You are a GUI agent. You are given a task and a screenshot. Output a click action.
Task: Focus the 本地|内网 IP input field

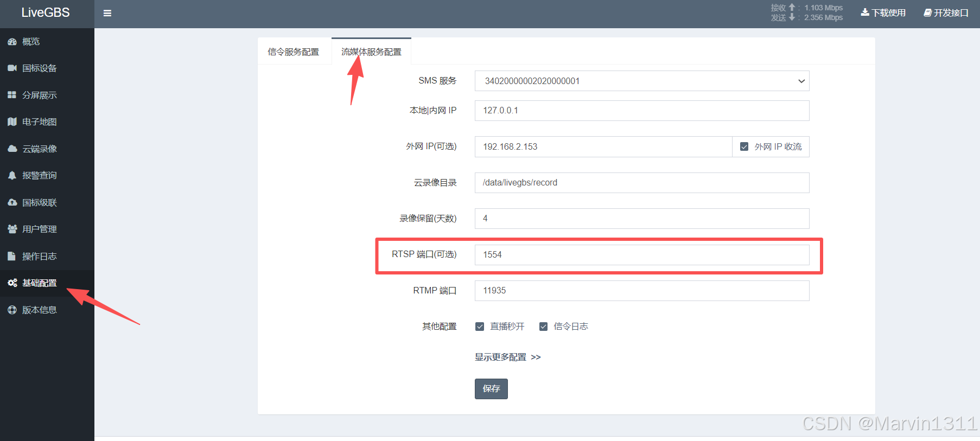click(x=642, y=111)
